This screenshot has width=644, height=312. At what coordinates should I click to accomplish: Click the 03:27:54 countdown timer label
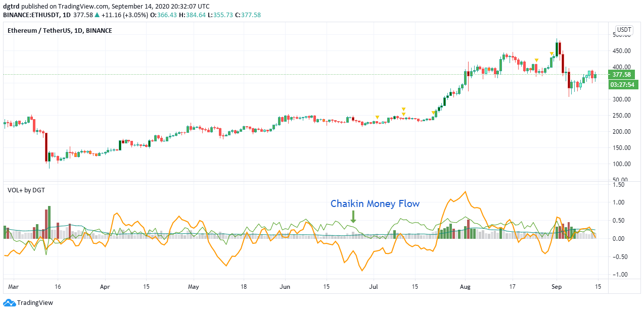point(623,85)
